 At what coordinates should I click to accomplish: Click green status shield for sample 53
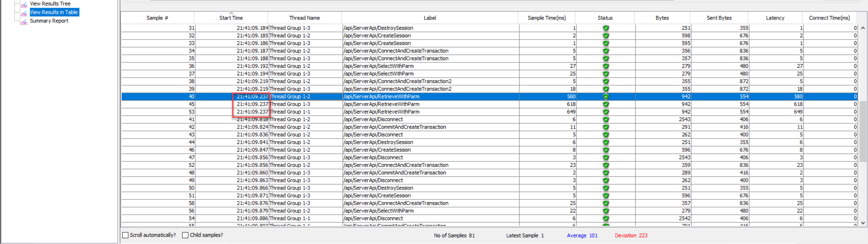[606, 112]
